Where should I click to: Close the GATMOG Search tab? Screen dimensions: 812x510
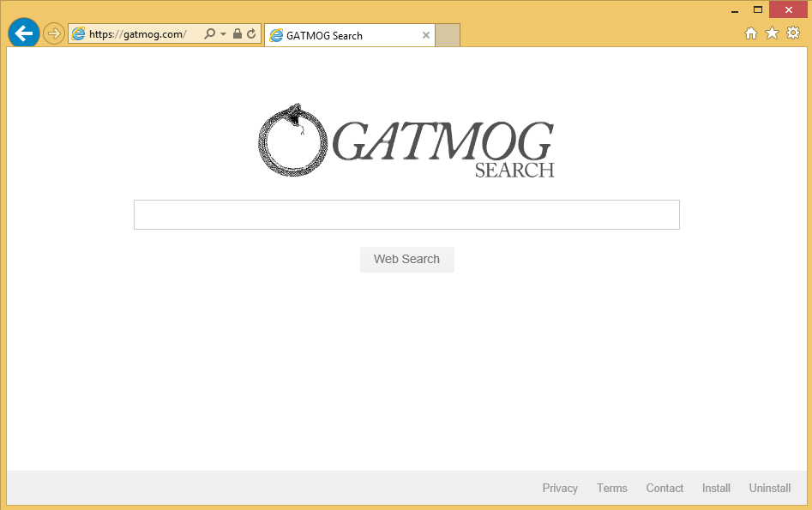[x=426, y=36]
